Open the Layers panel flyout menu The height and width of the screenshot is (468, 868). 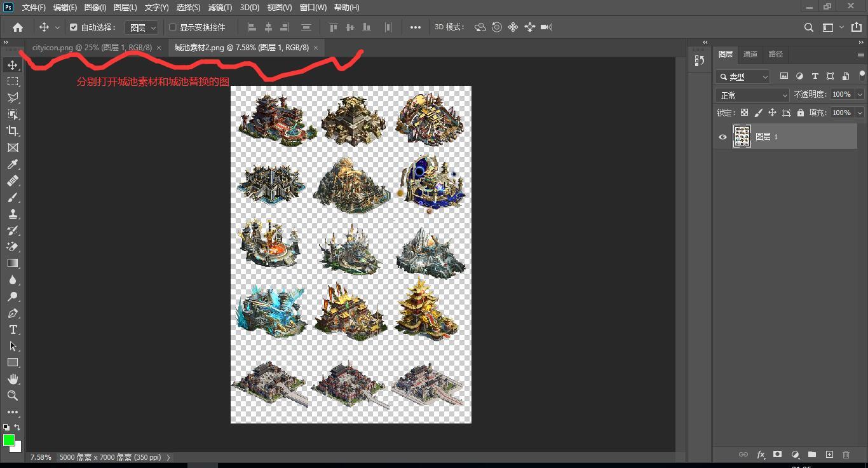coord(861,55)
